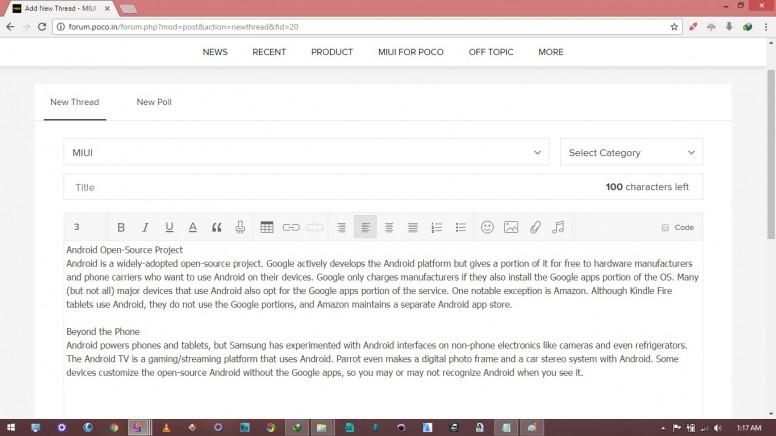Click the page vertical scrollbar
Screen dimensions: 776x436
(x=771, y=154)
